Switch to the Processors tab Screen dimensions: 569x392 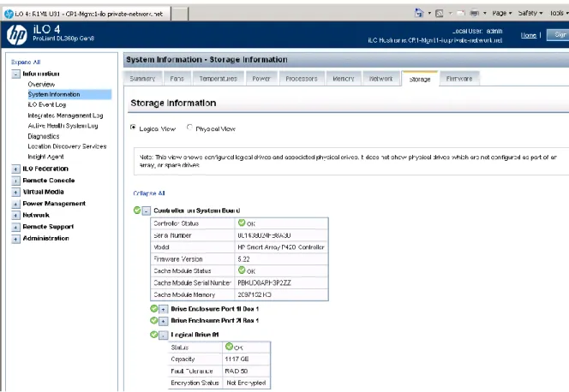(x=302, y=79)
